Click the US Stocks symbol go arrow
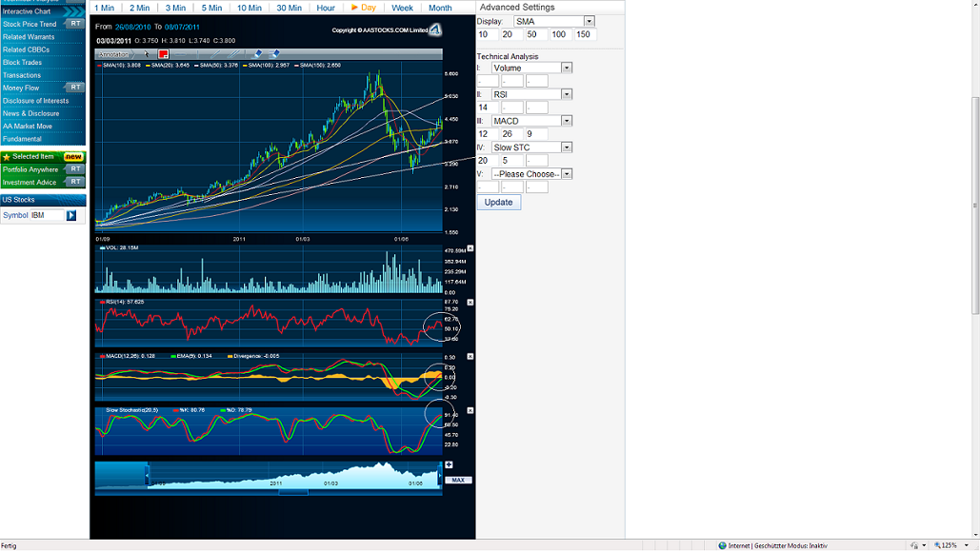The width and height of the screenshot is (980, 551). [71, 216]
